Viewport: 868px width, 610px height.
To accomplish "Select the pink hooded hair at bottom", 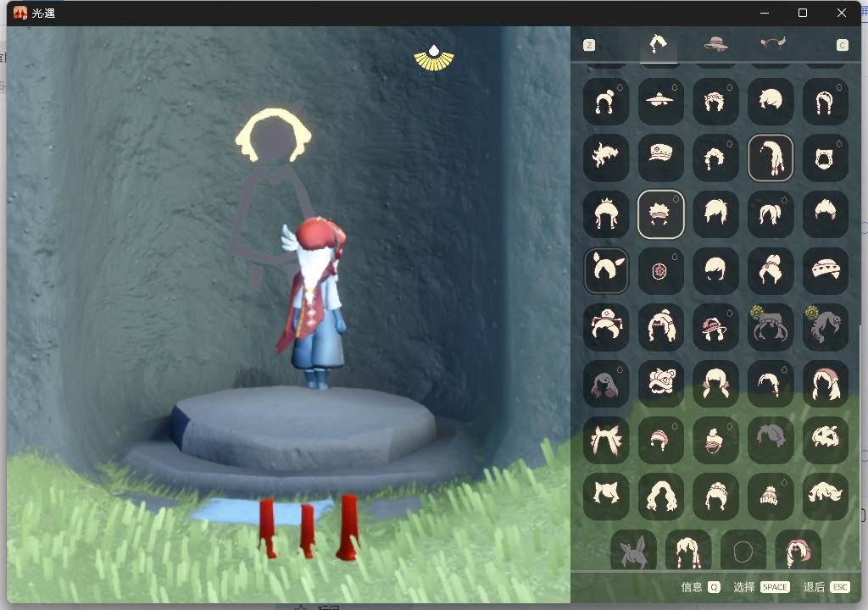I will coord(798,550).
